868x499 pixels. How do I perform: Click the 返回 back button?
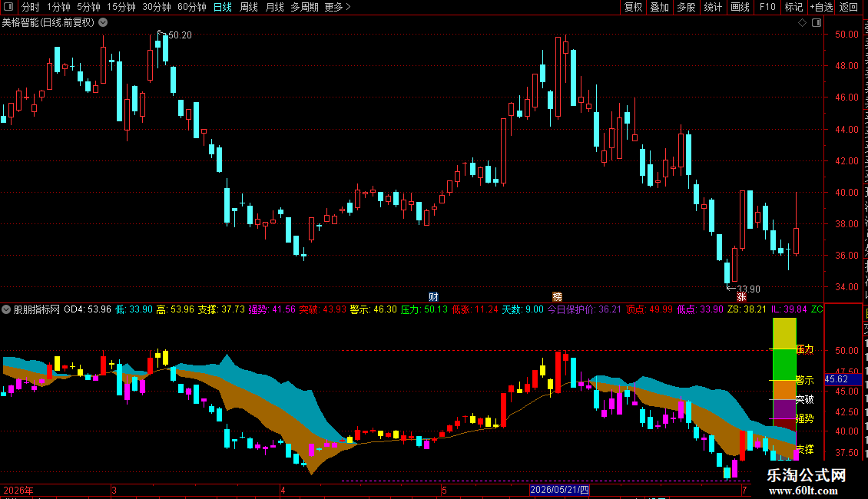click(x=849, y=7)
